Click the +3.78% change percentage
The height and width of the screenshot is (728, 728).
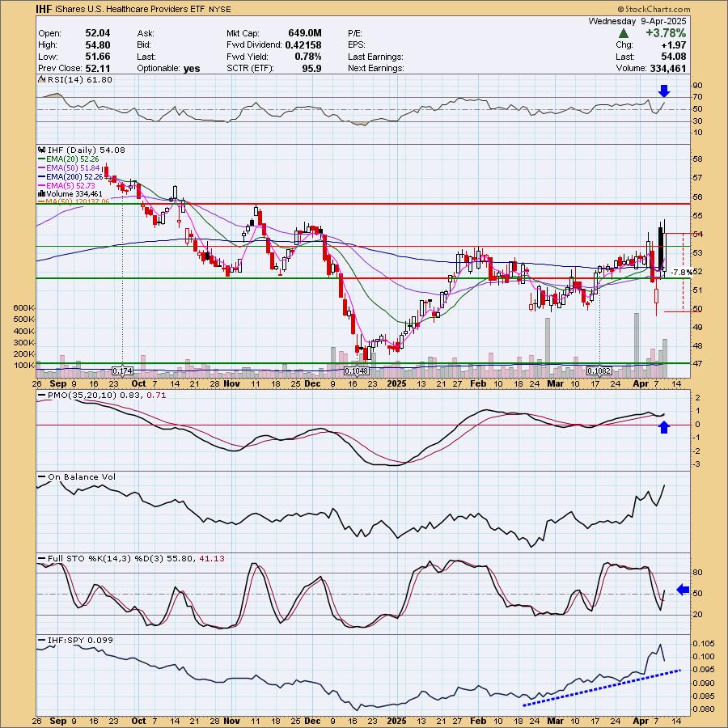665,33
